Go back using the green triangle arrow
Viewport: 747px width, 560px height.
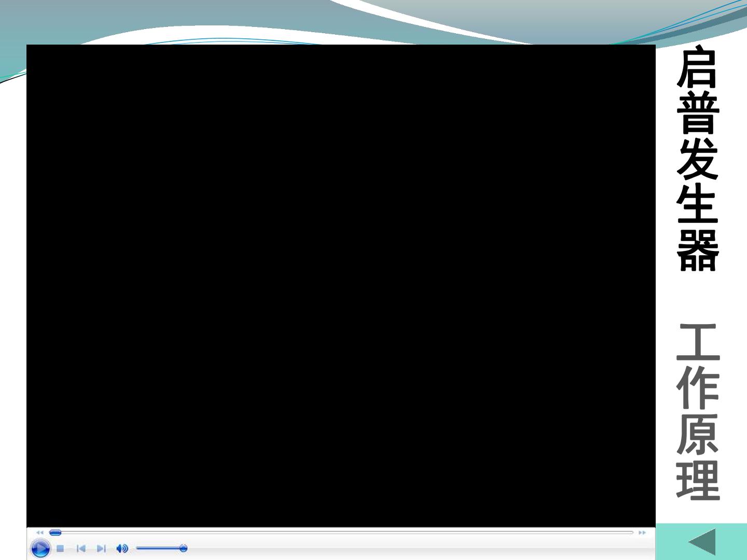click(x=702, y=542)
